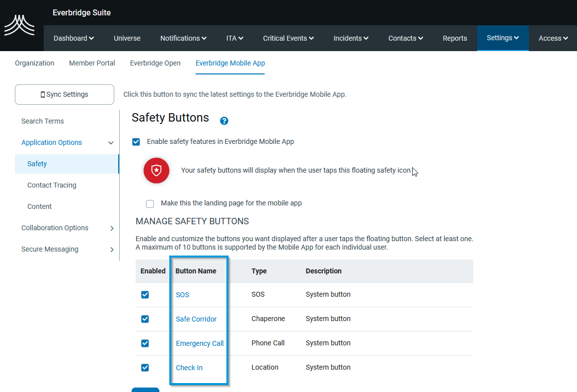Viewport: 577px width, 392px height.
Task: Select Contact Tracing in the sidebar
Action: (52, 185)
